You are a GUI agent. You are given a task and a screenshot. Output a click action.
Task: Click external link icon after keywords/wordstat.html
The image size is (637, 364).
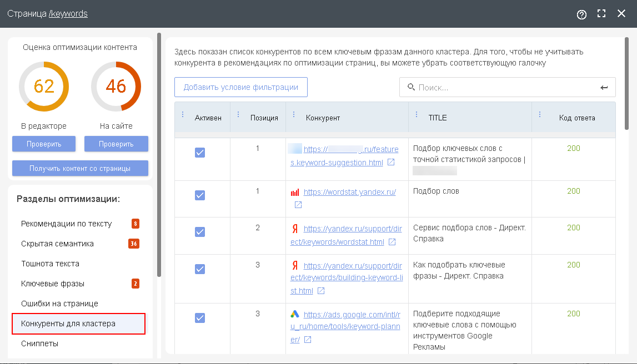(392, 242)
